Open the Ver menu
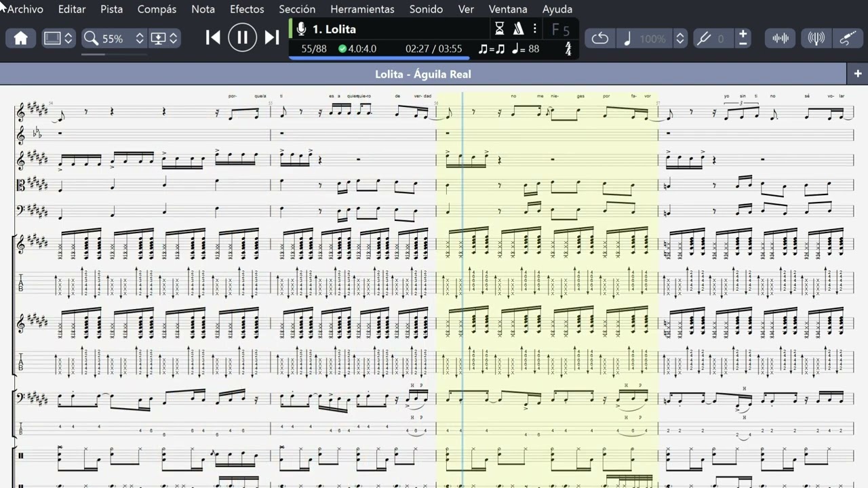This screenshot has height=488, width=868. (x=466, y=9)
